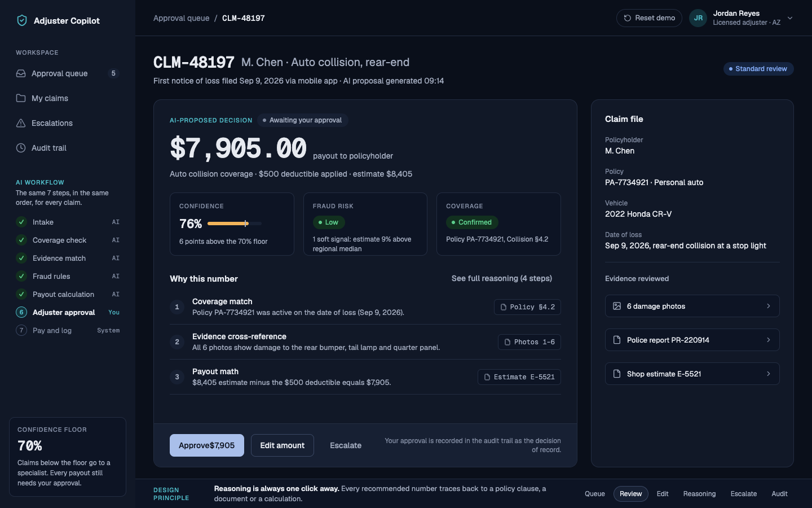Click the Police report document icon
Viewport: 812px width, 508px height.
coord(617,340)
